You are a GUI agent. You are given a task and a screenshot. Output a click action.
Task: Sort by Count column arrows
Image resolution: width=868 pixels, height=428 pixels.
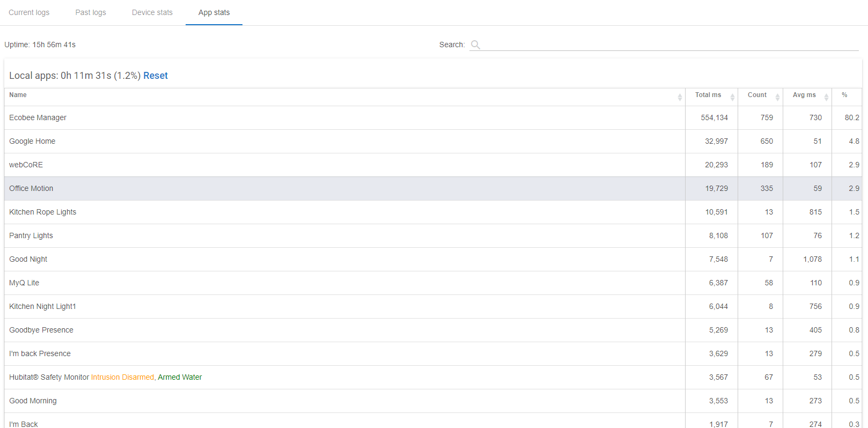tap(777, 97)
